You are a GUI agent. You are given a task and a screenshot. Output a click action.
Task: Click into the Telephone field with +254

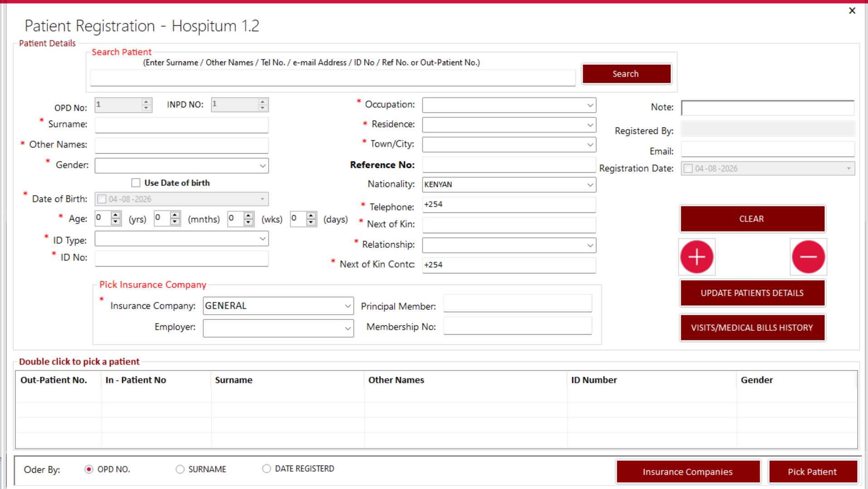(509, 205)
